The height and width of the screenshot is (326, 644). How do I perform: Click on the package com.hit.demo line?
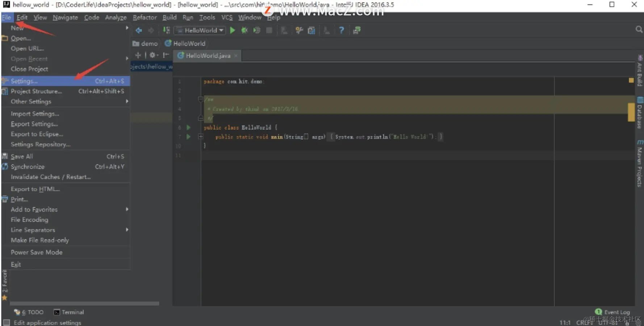[234, 81]
